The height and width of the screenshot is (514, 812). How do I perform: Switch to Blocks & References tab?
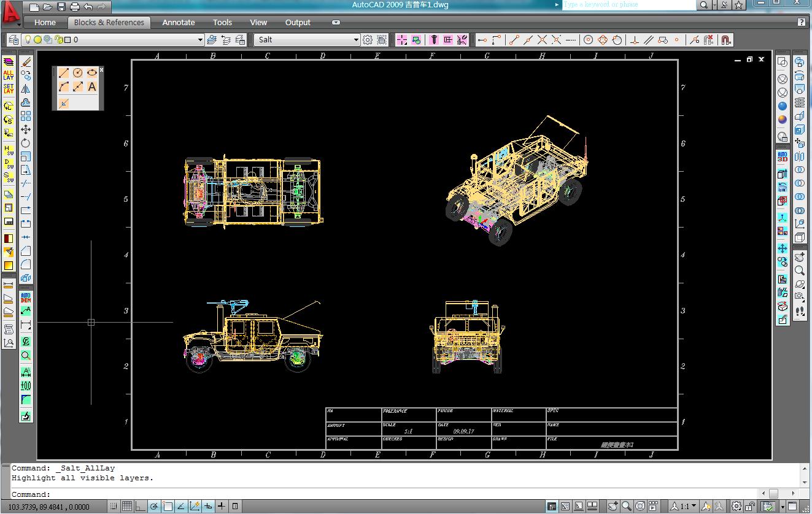109,23
